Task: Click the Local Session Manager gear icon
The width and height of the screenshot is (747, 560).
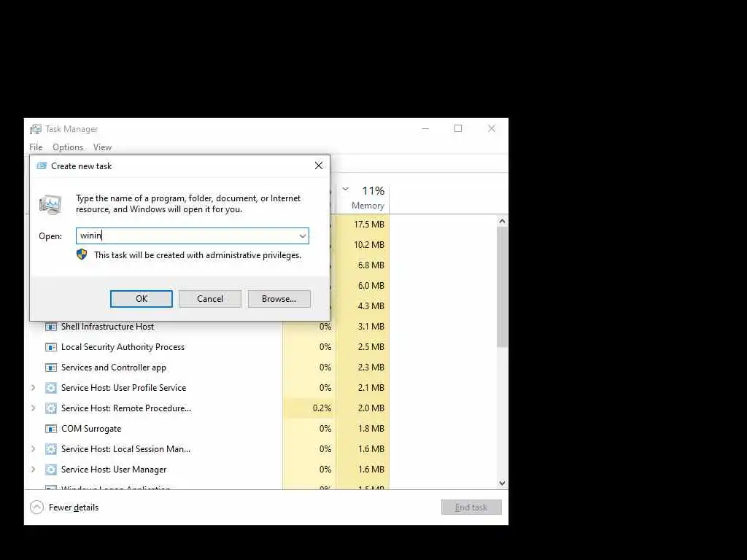Action: [x=51, y=449]
